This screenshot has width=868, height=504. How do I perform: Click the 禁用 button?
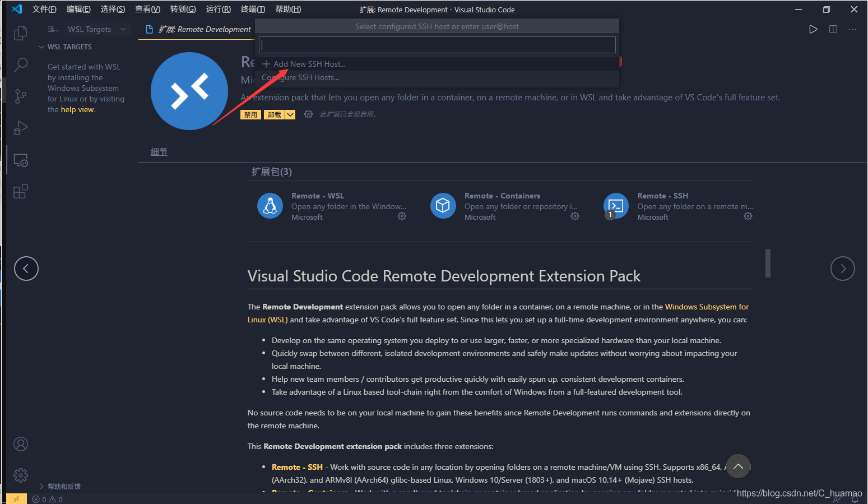(x=250, y=115)
